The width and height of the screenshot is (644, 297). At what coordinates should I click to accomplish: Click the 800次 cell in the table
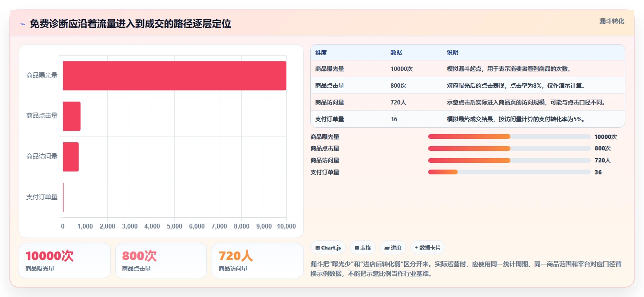[x=398, y=86]
